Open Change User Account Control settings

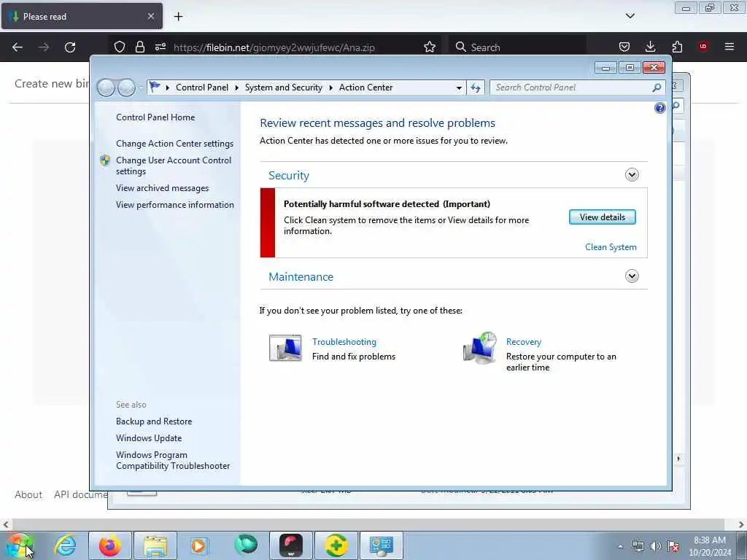174,166
